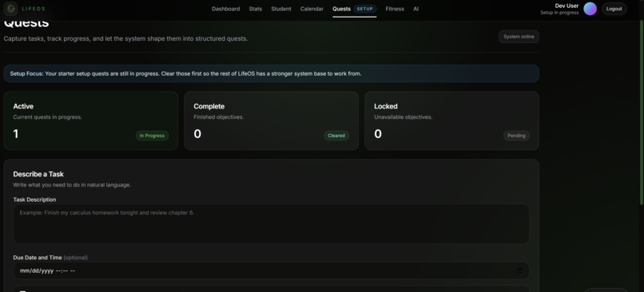Viewport: 644px width, 292px height.
Task: Click the System online status pill
Action: [x=519, y=37]
